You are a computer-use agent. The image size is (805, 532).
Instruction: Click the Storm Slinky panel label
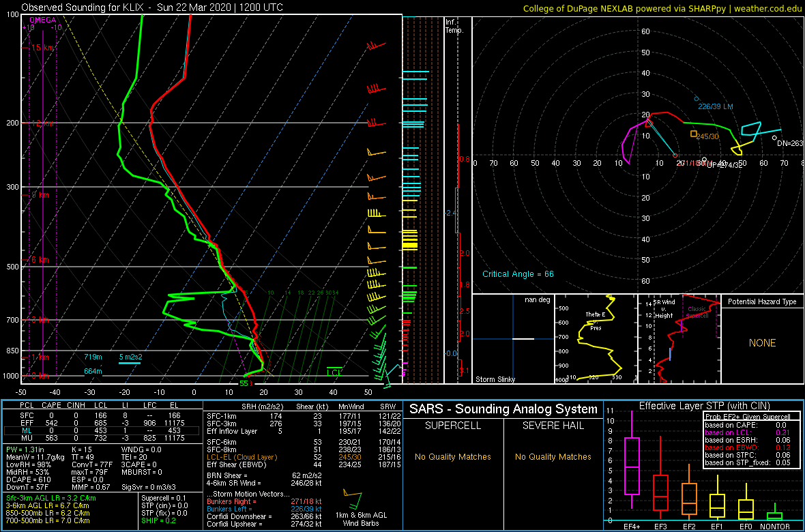pos(495,379)
